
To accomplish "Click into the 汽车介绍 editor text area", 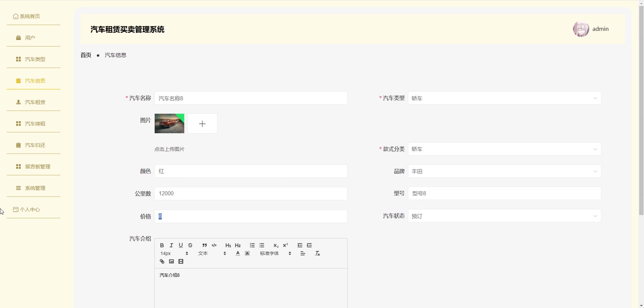I will tap(251, 288).
